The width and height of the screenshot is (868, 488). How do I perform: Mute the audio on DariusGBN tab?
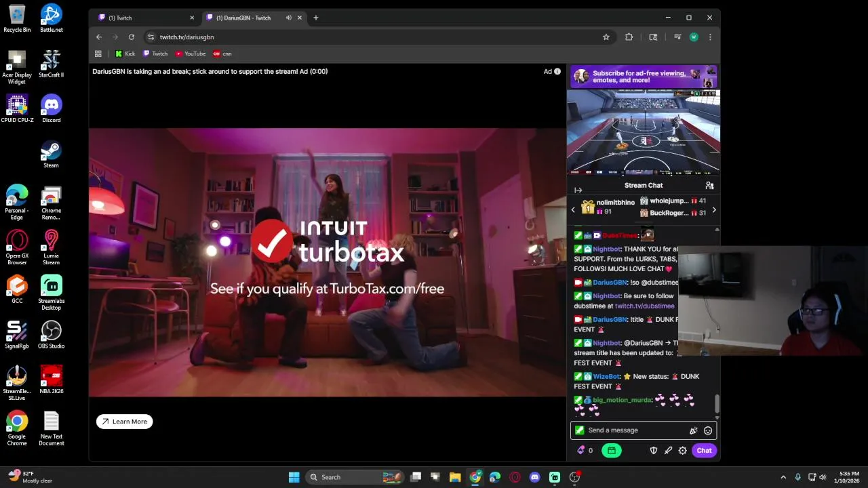(x=289, y=18)
